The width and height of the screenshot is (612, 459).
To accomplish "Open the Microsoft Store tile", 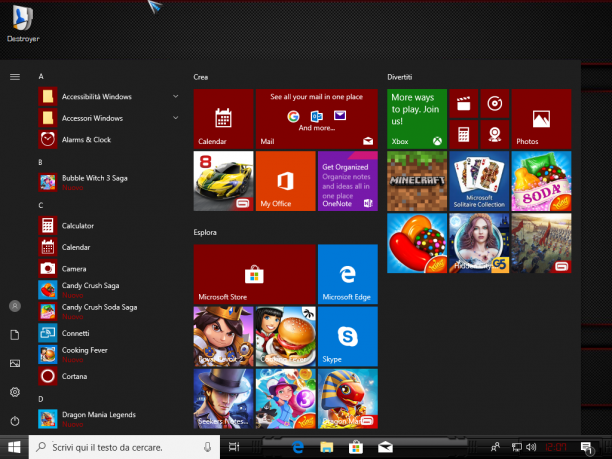I will (x=254, y=274).
